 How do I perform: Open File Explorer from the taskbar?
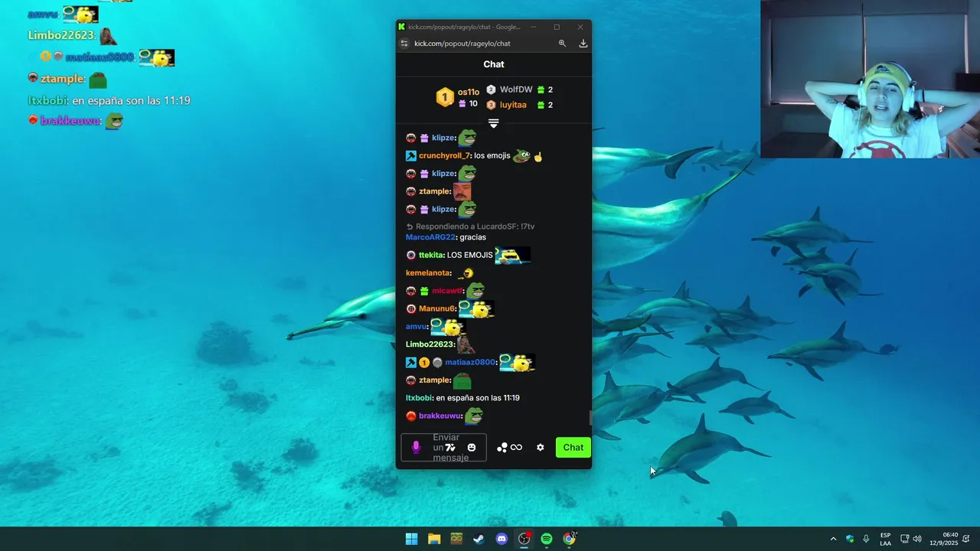[434, 539]
